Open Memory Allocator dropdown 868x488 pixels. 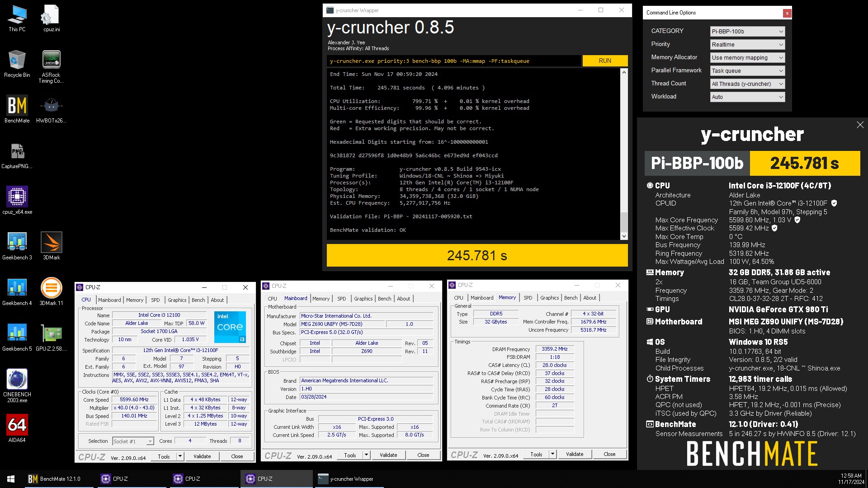[x=747, y=57]
